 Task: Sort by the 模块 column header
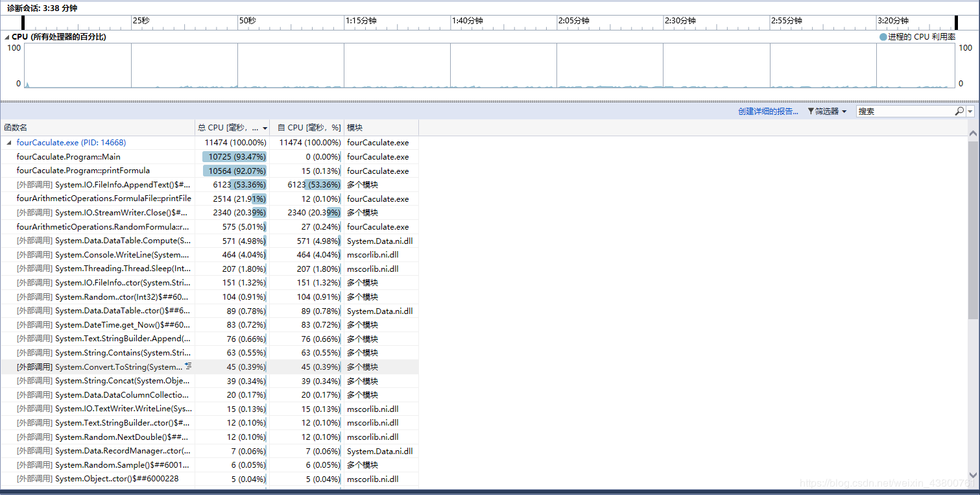click(x=381, y=128)
